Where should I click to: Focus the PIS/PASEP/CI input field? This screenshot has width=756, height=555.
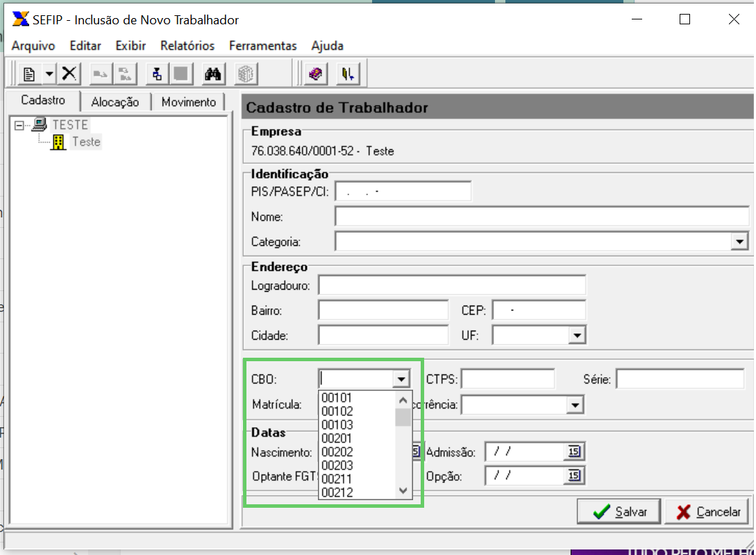[403, 191]
